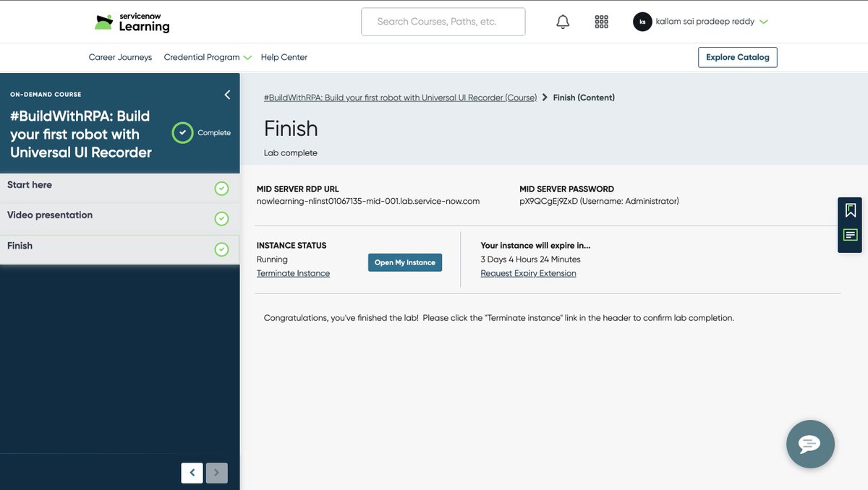
Task: Open Career Journeys menu
Action: pos(120,57)
